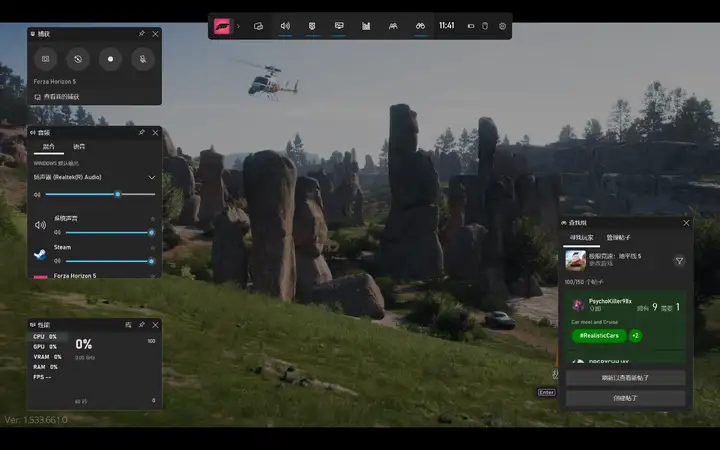This screenshot has width=720, height=450.
Task: Toggle the Capture widget icon in the top bar
Action: pyautogui.click(x=312, y=26)
